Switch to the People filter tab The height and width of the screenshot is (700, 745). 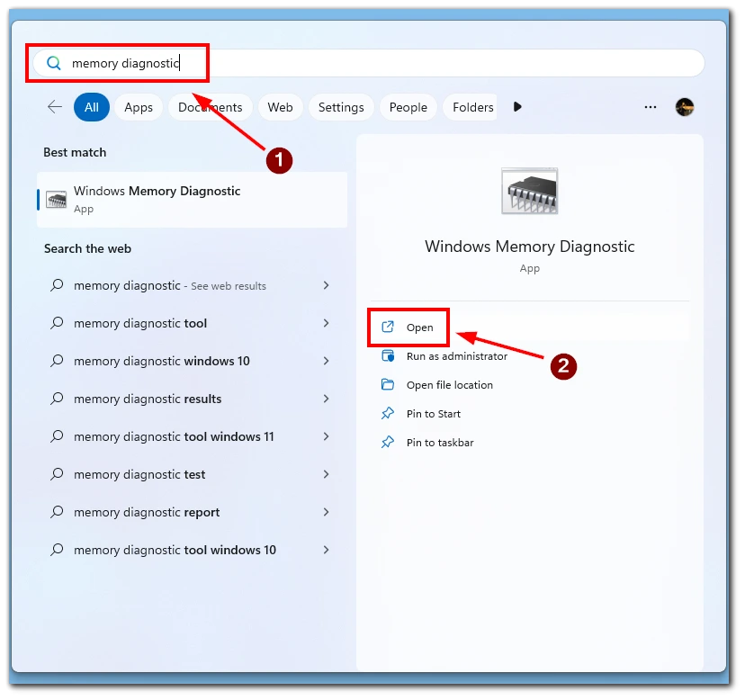[x=408, y=107]
